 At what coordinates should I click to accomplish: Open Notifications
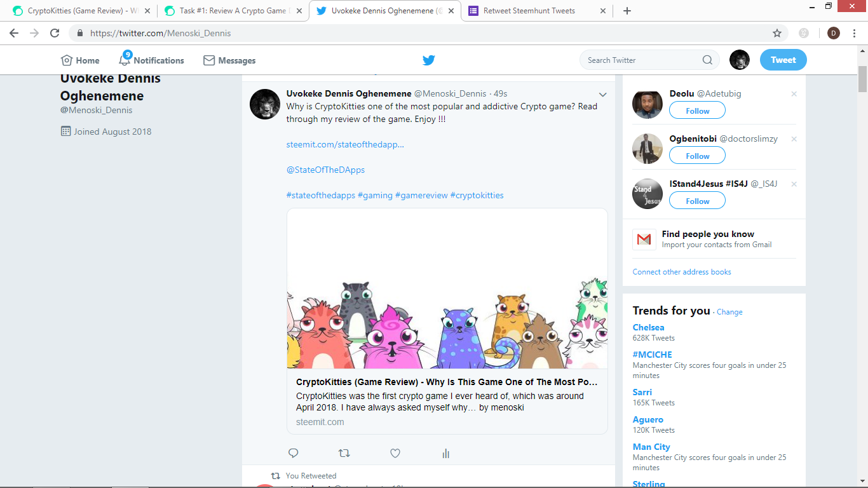tap(151, 60)
